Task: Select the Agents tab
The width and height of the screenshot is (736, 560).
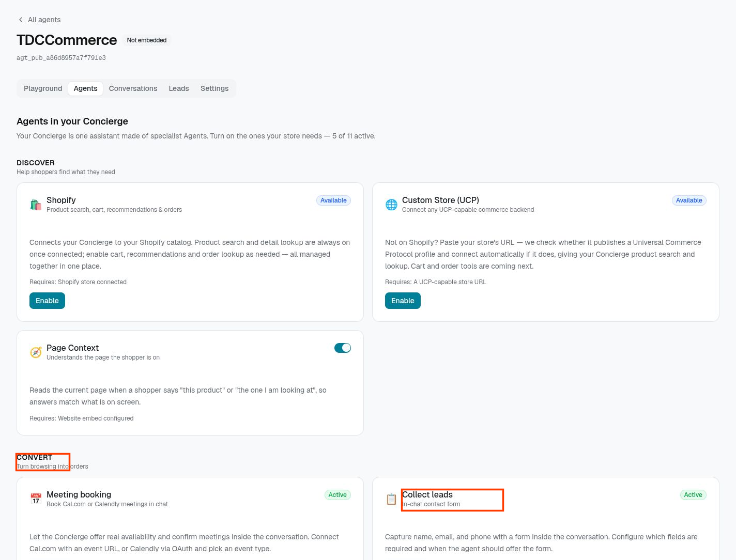Action: (85, 88)
